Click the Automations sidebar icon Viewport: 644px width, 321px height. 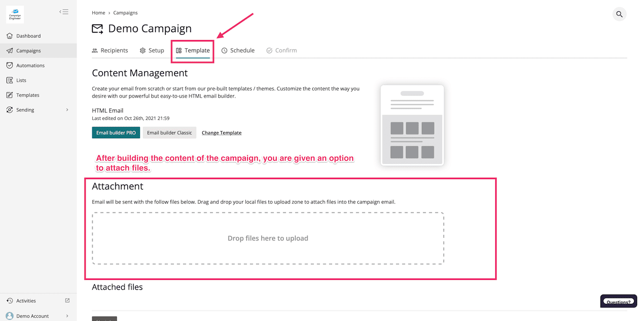pyautogui.click(x=10, y=65)
